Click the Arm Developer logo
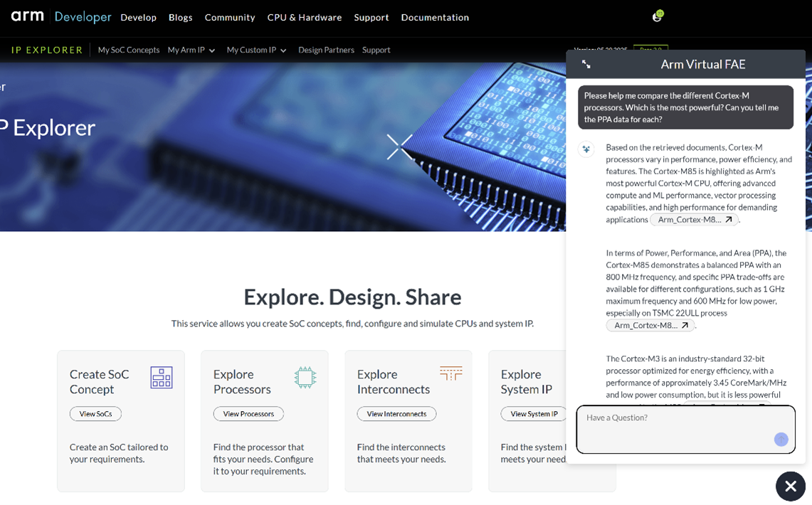The image size is (812, 505). (61, 16)
